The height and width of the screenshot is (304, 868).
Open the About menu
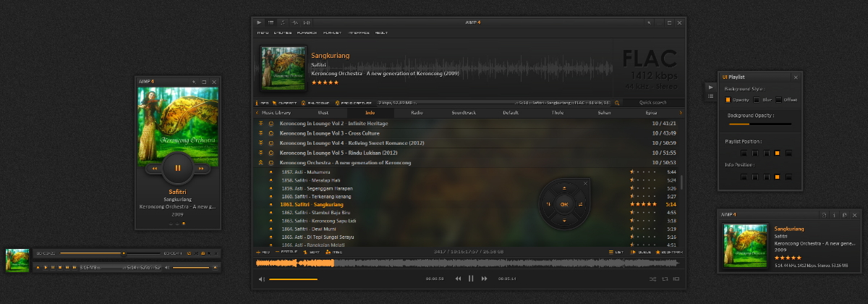(381, 33)
